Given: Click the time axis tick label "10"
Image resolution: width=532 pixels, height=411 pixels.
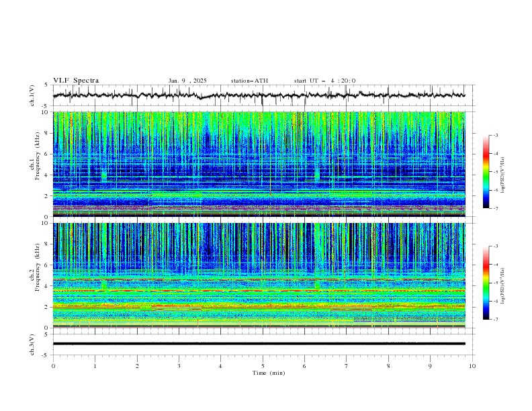Looking at the screenshot, I should pos(472,366).
